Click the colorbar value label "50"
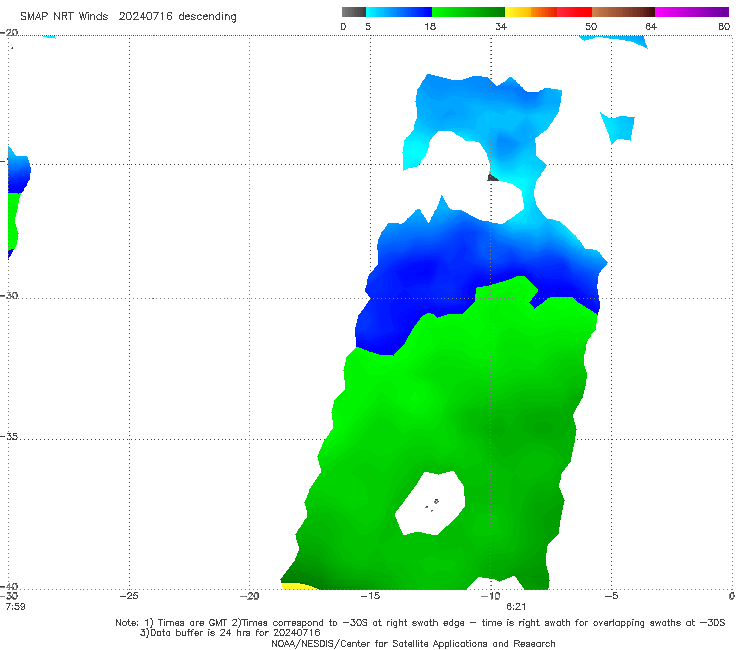 tap(591, 26)
